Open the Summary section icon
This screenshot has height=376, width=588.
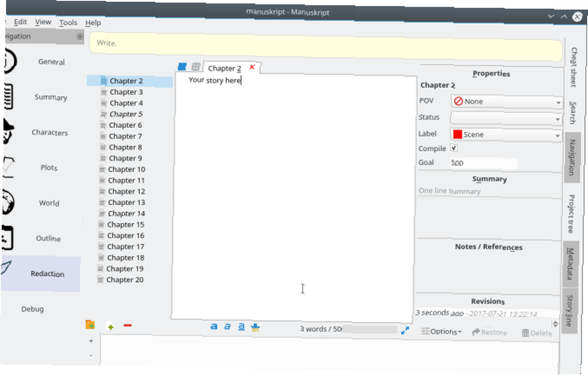point(8,97)
